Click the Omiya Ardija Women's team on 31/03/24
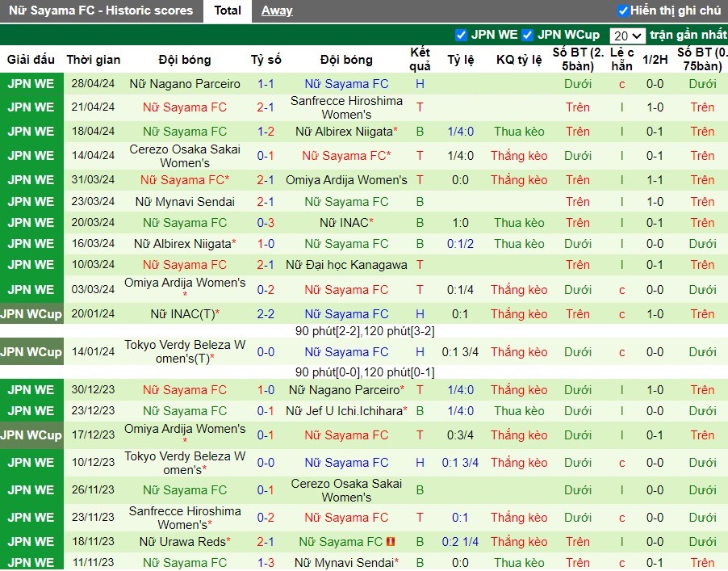 (346, 180)
